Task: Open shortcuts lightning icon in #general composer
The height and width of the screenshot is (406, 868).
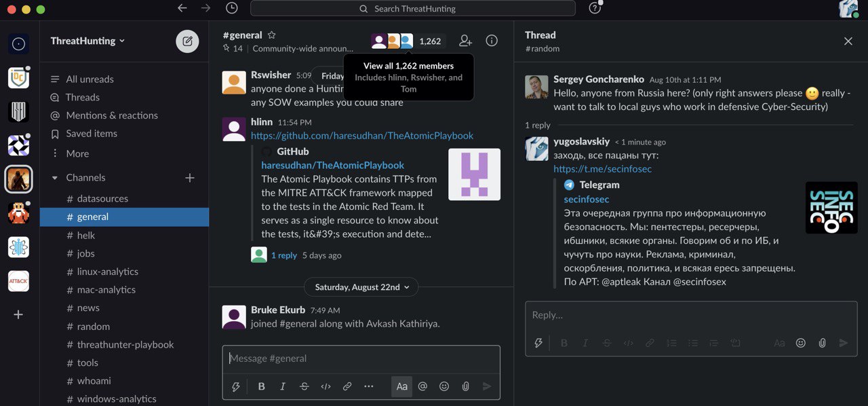Action: click(x=236, y=386)
